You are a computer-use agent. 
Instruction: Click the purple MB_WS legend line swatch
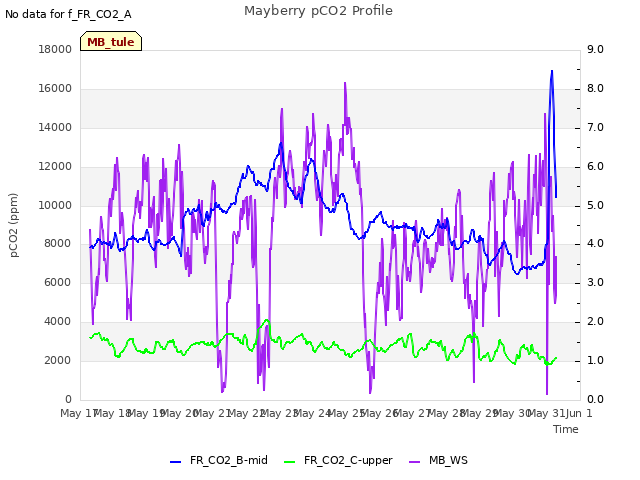pos(414,462)
